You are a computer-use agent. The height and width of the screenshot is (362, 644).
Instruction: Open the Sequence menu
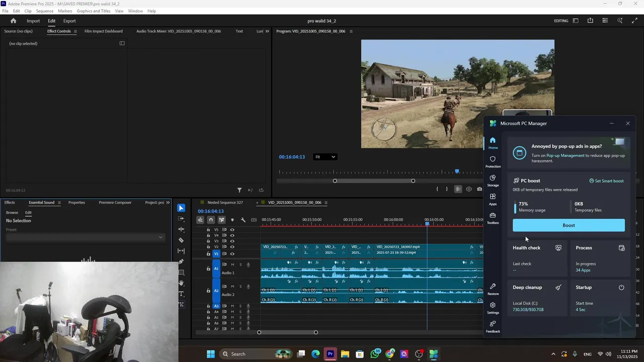[x=45, y=11]
